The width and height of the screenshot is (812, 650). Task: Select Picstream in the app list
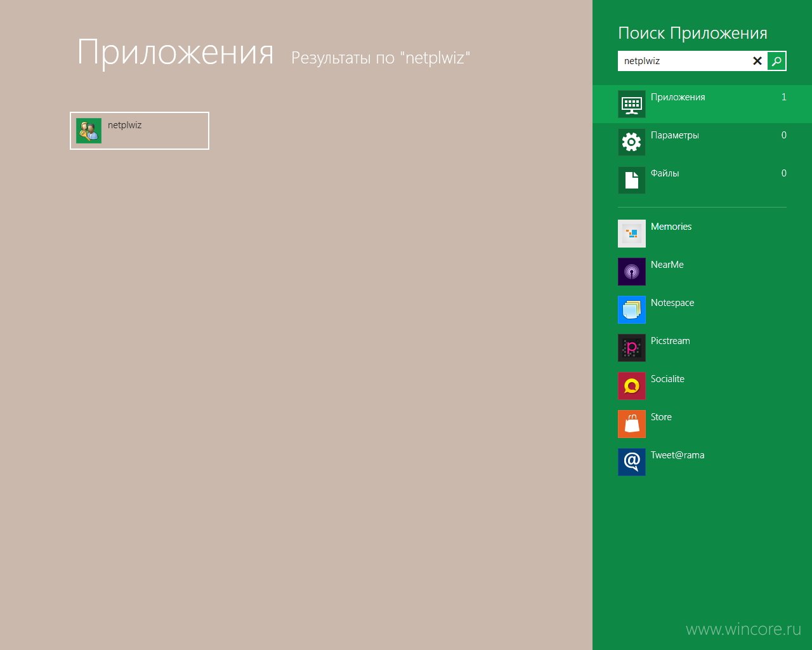pyautogui.click(x=670, y=341)
